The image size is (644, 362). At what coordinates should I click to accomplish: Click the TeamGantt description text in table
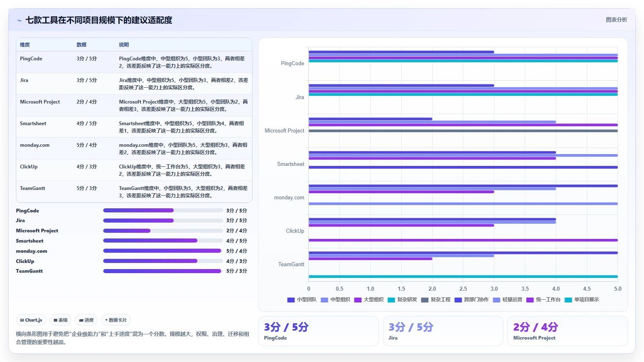[183, 192]
